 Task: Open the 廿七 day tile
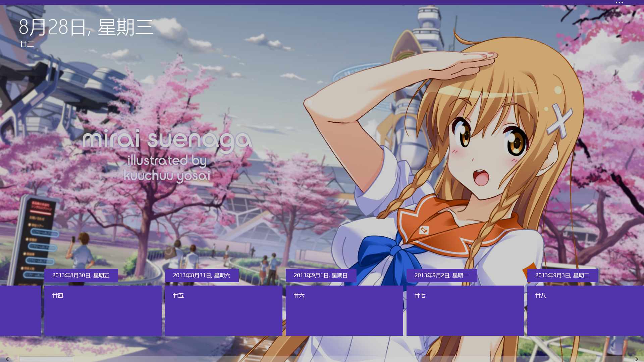coord(465,310)
